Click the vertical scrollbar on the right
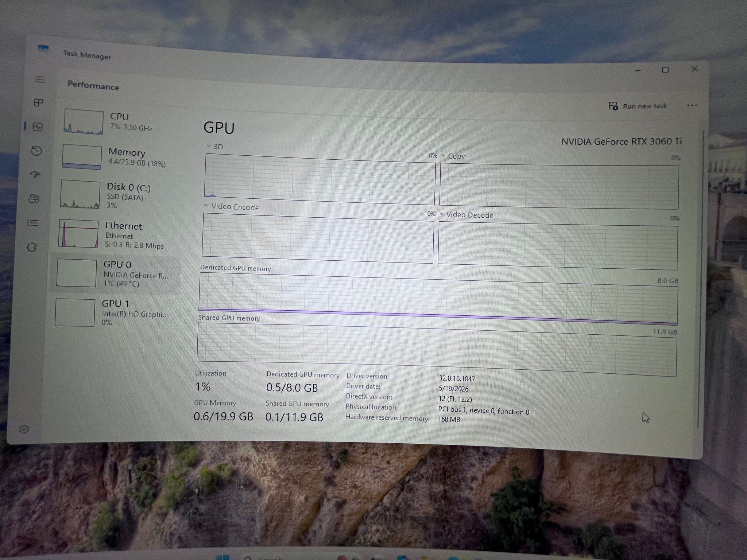This screenshot has height=560, width=747. click(x=700, y=277)
